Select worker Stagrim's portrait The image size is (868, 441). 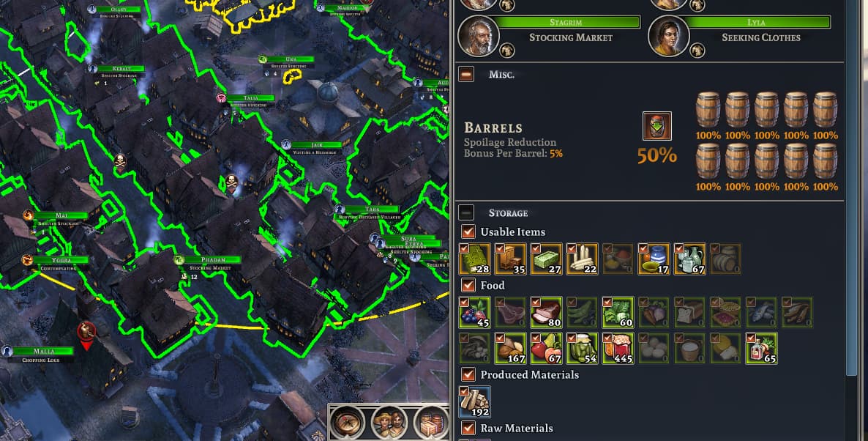click(479, 36)
